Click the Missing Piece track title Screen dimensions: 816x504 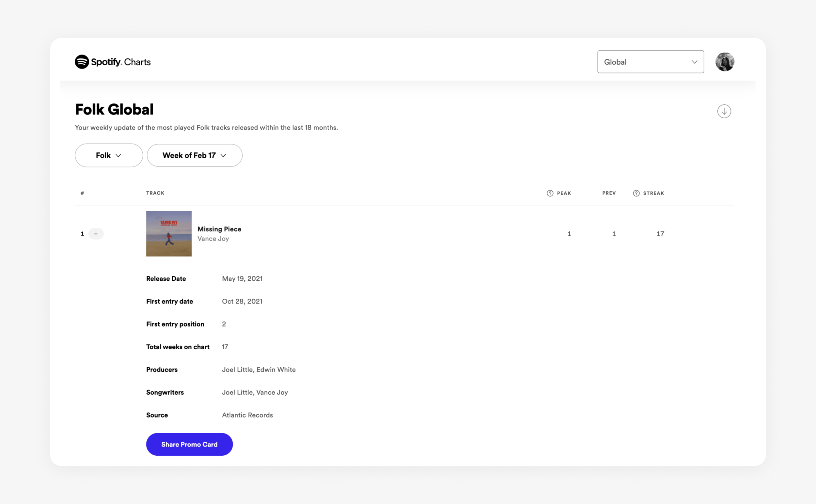pos(219,229)
